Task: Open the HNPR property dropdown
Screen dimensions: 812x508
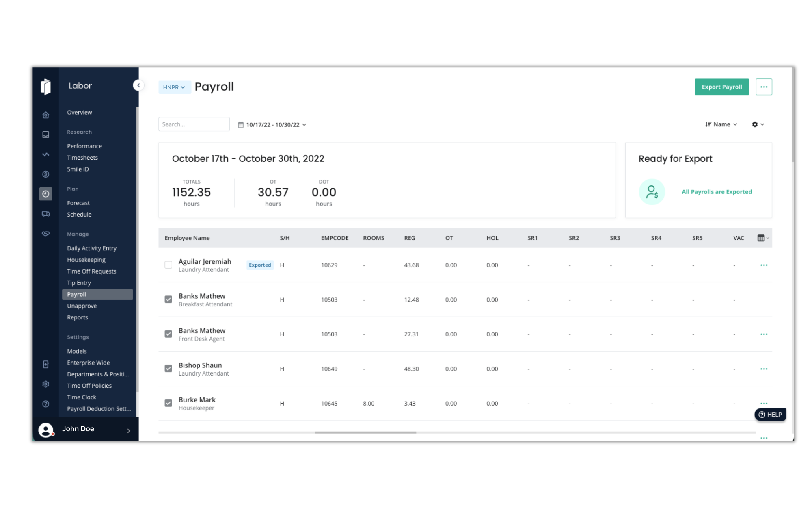Action: coord(174,87)
